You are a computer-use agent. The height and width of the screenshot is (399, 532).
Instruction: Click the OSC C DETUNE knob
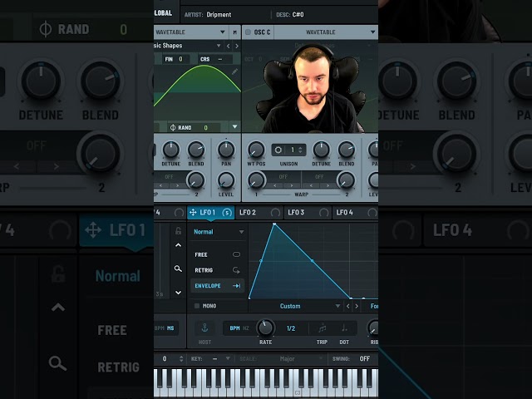coord(321,150)
